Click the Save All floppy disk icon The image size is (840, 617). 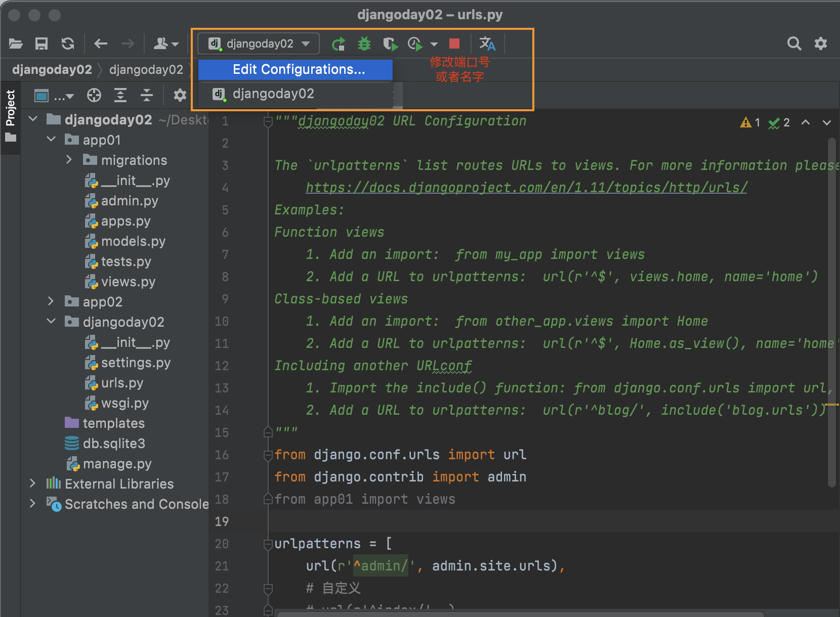point(41,44)
